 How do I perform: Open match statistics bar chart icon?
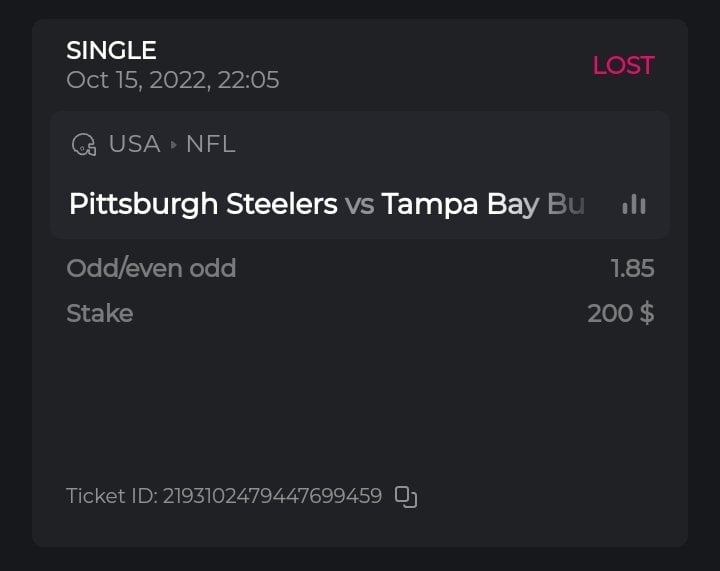[634, 204]
